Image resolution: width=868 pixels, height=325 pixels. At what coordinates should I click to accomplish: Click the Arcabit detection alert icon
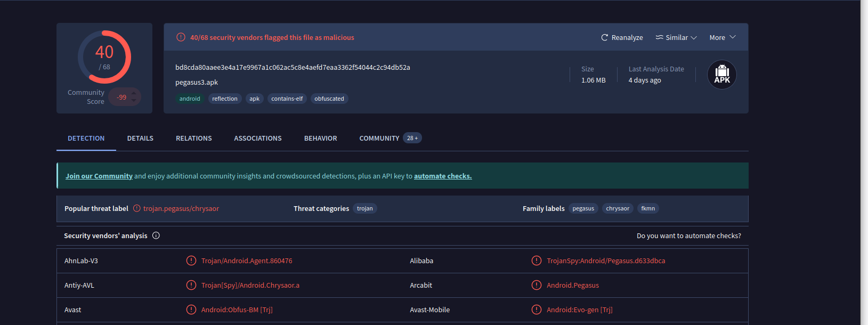coord(537,285)
